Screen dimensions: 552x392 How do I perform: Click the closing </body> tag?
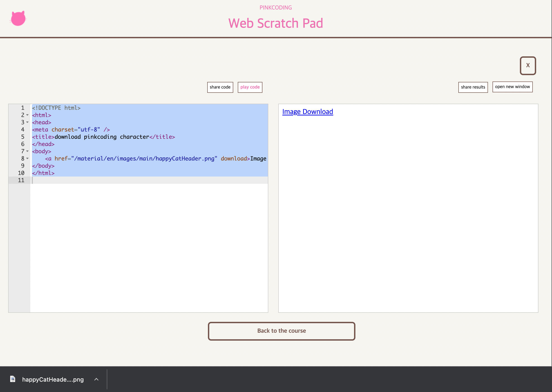43,166
